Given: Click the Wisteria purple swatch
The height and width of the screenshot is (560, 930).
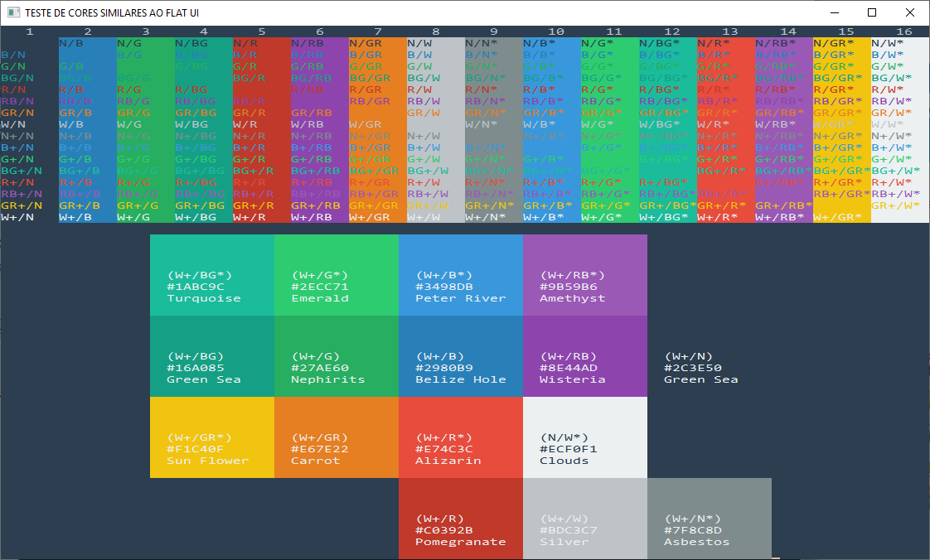Looking at the screenshot, I should tap(585, 356).
